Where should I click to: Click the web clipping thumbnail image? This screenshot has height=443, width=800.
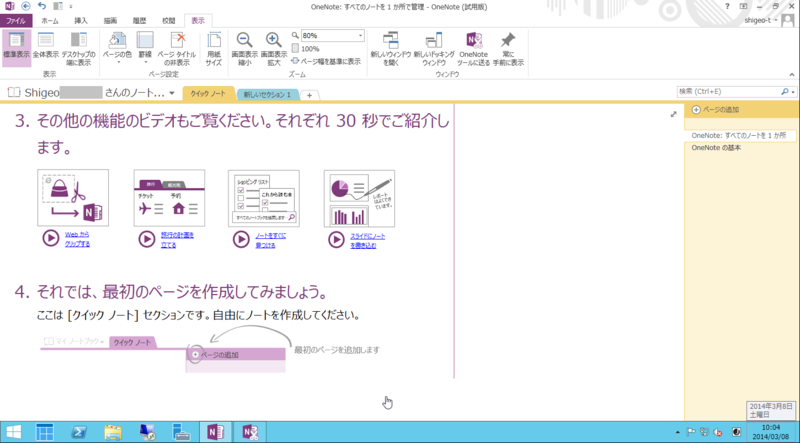coord(73,198)
